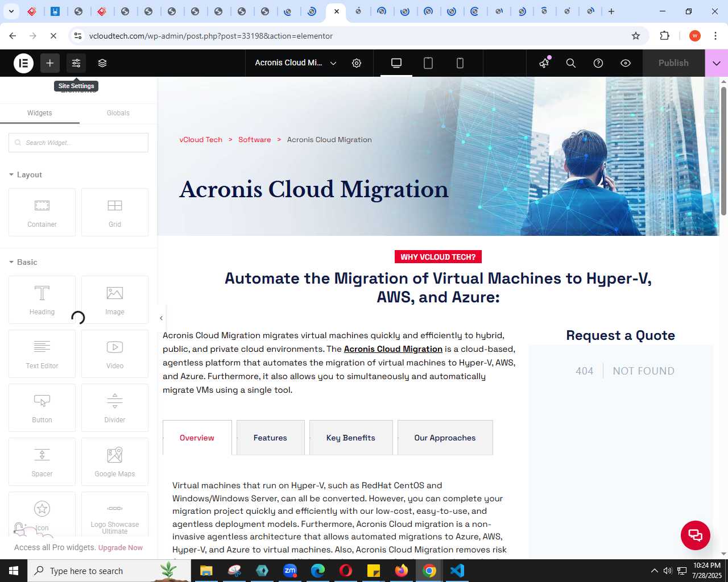
Task: Open the Finder search icon
Action: pos(571,63)
